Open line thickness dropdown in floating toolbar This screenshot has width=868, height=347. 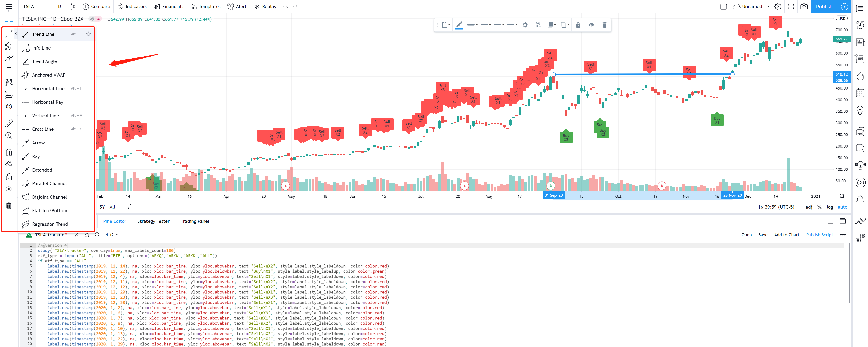(x=473, y=25)
